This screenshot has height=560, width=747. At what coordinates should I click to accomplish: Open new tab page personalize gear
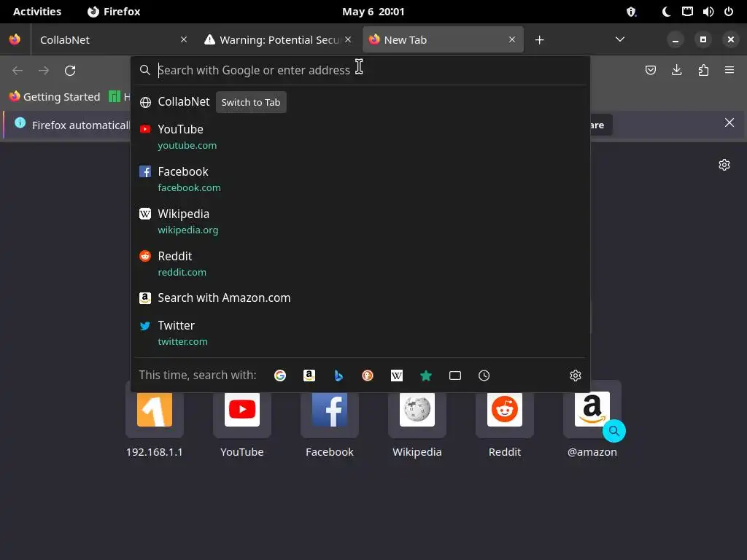point(724,165)
